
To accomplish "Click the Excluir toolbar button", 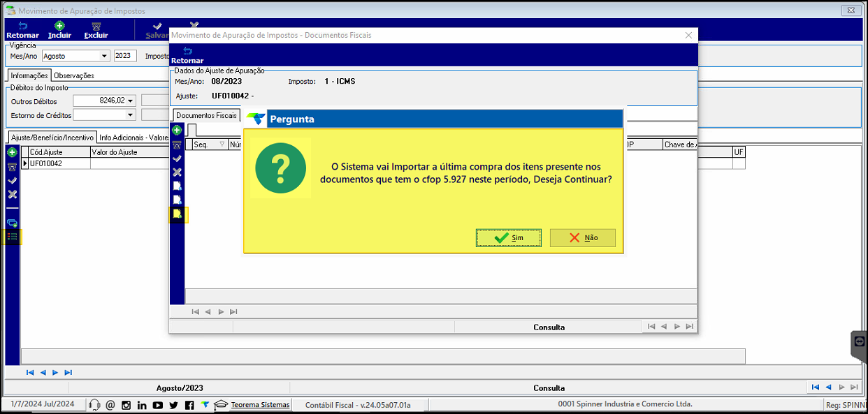I will click(x=96, y=30).
